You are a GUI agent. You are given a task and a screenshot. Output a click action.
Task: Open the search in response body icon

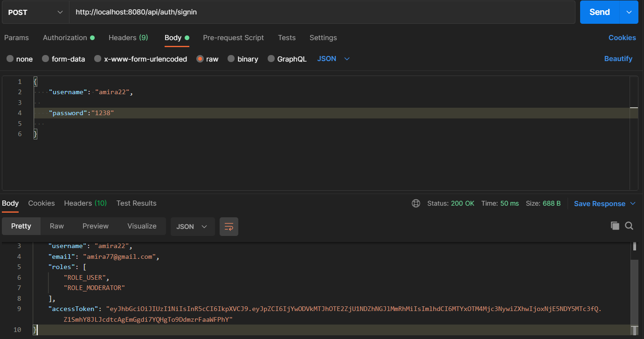click(x=629, y=226)
